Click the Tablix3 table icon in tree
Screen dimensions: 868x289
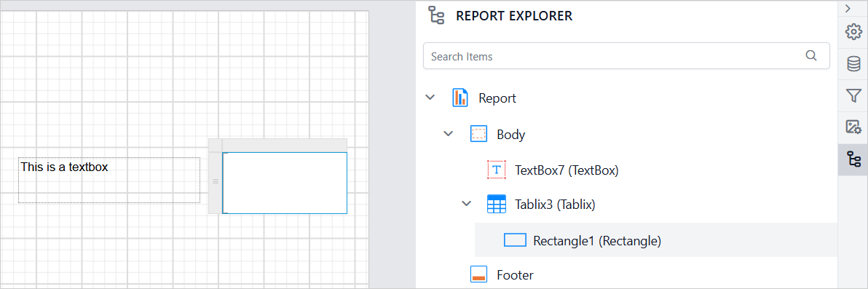coord(497,205)
